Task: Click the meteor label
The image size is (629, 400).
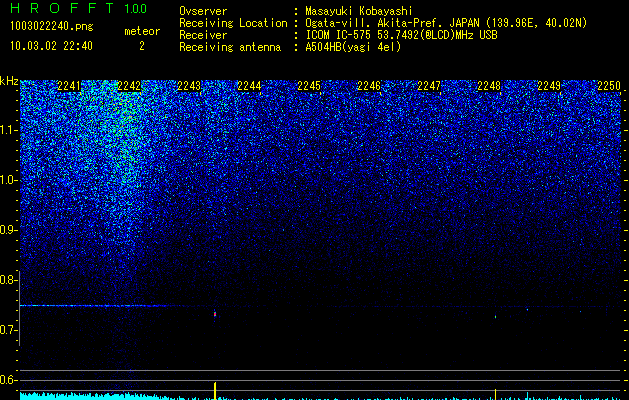Action: coord(142,31)
